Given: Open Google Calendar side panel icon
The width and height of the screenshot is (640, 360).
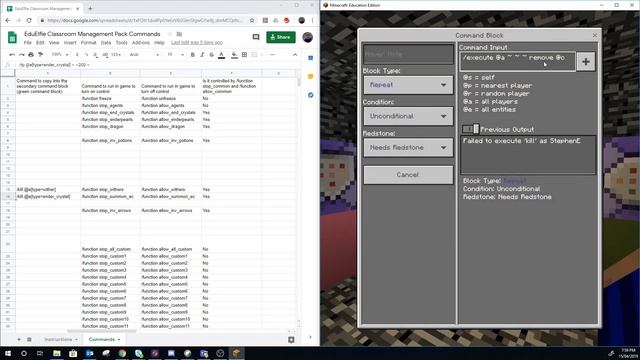Looking at the screenshot, I should click(x=311, y=58).
